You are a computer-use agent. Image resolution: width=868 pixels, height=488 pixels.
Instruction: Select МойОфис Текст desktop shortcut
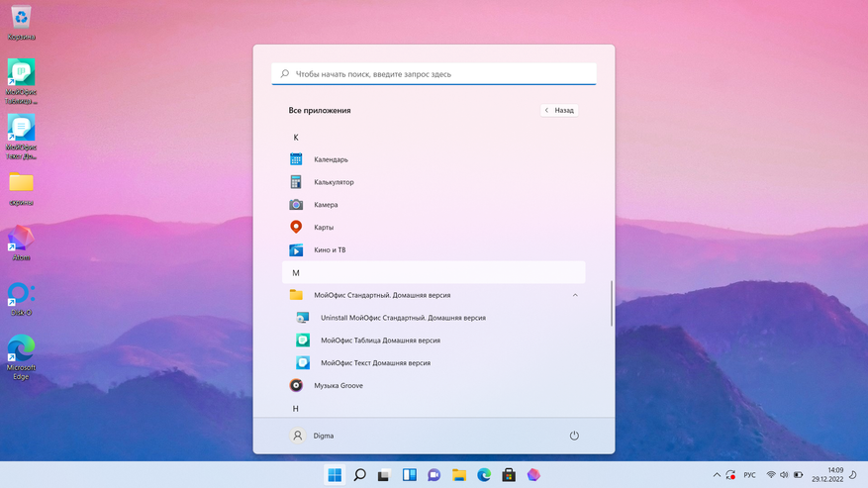click(x=21, y=137)
